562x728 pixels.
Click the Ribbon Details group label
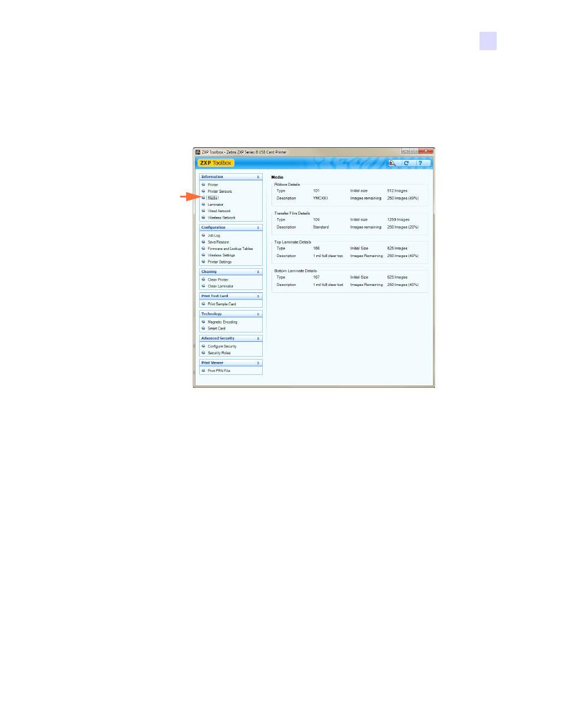click(x=287, y=185)
